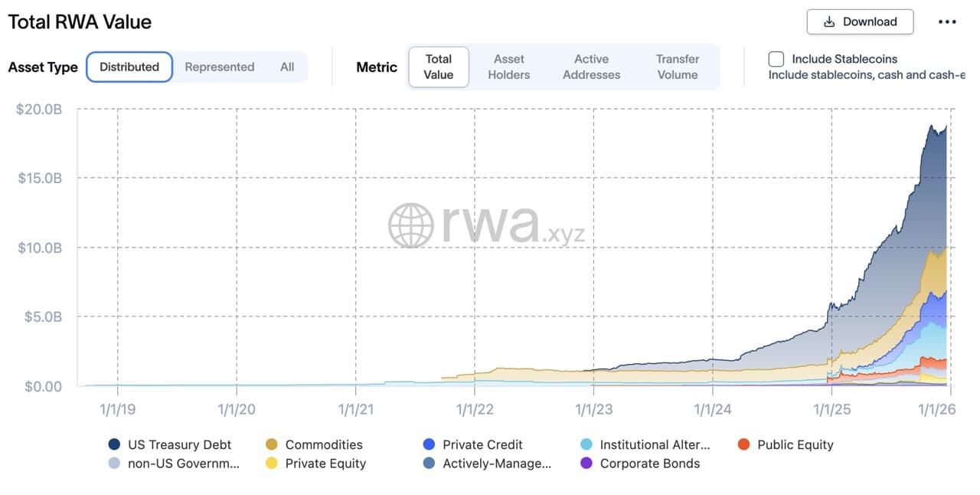Image resolution: width=980 pixels, height=495 pixels.
Task: Click the Download button
Action: pos(860,22)
